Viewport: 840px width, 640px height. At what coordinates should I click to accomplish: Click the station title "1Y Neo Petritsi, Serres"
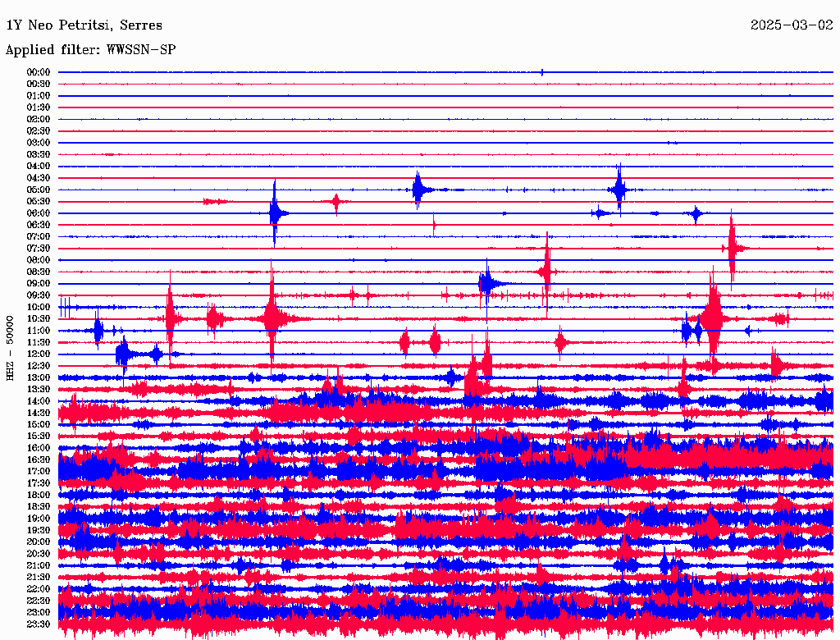(84, 25)
